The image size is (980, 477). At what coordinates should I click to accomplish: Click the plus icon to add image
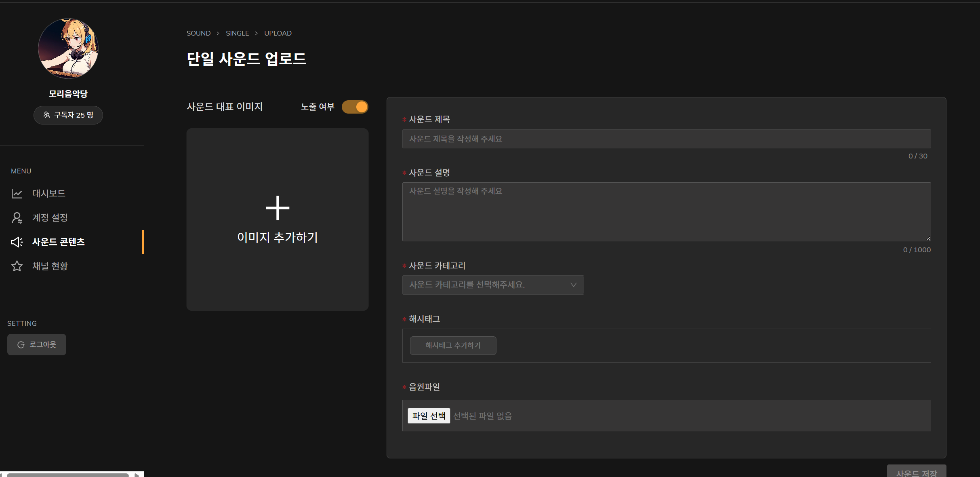[278, 208]
